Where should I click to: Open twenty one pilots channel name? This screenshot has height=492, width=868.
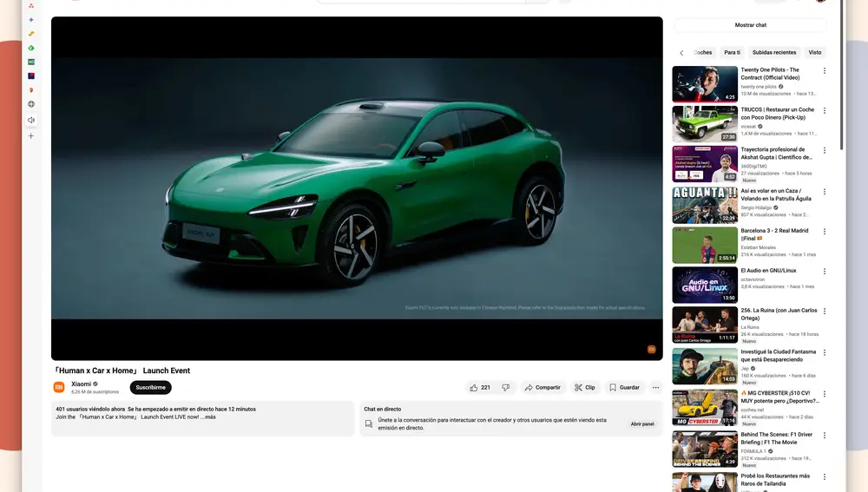pos(759,87)
